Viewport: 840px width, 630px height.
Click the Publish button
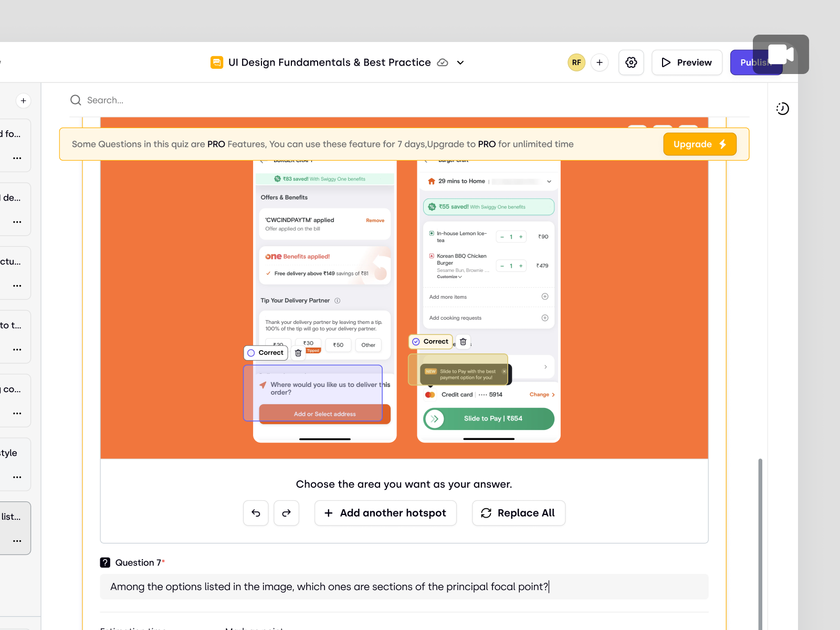pos(756,62)
